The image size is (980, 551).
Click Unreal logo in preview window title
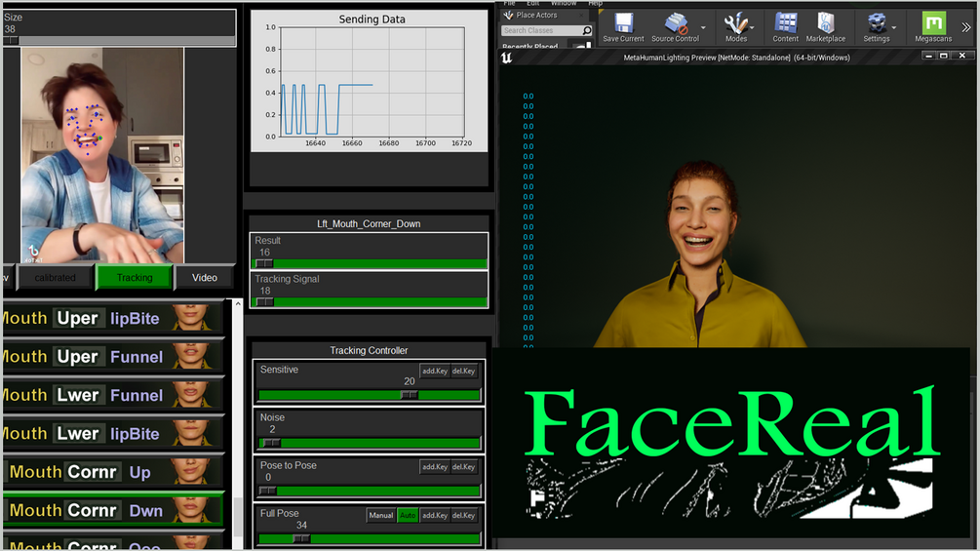(506, 58)
